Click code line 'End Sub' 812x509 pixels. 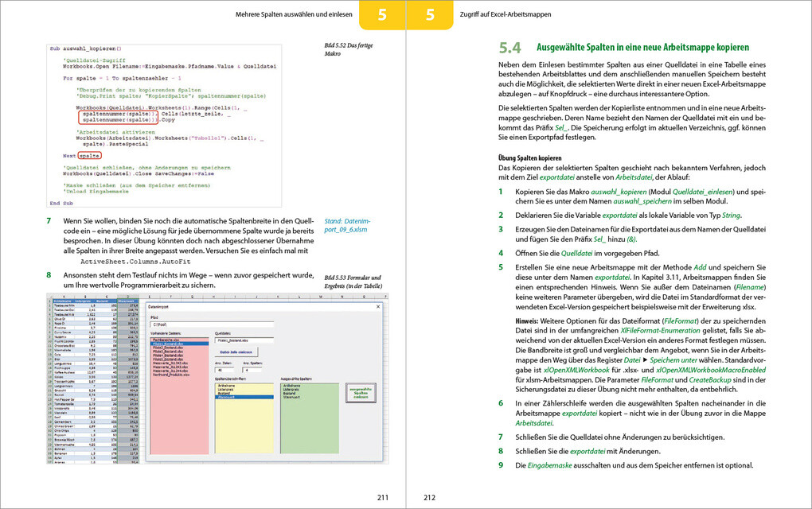pos(61,204)
